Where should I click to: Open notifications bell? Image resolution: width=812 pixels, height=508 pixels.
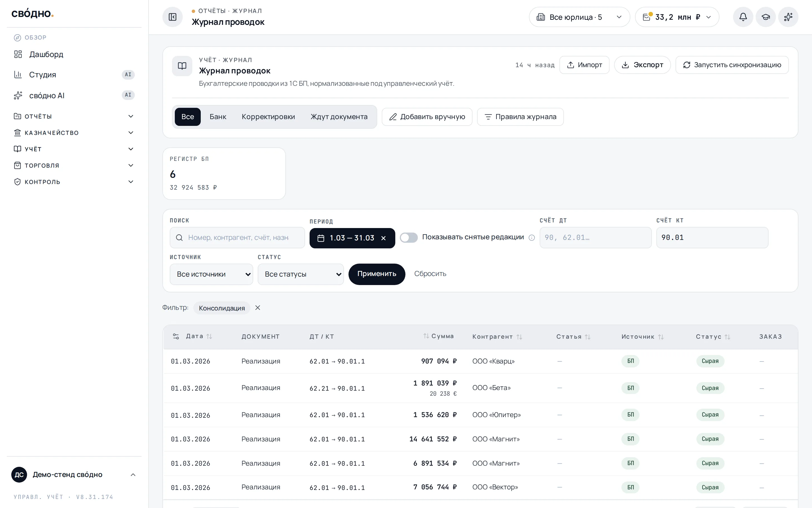[x=743, y=17]
